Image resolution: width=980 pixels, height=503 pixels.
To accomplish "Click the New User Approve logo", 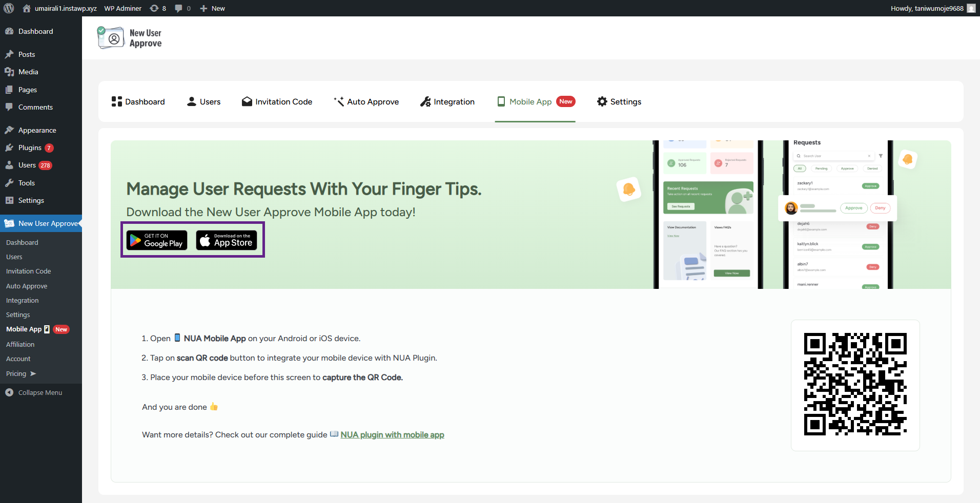I will tap(130, 38).
